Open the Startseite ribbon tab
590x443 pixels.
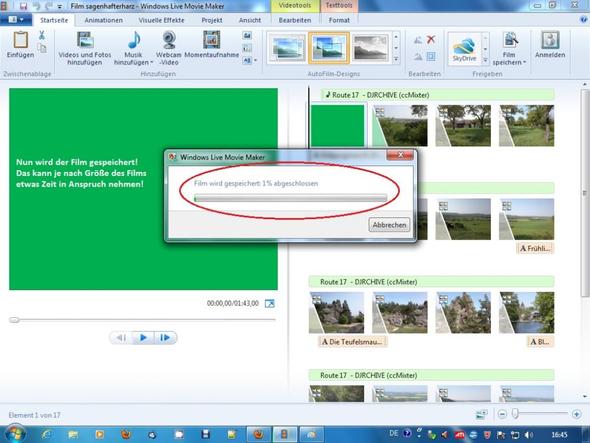click(x=54, y=20)
